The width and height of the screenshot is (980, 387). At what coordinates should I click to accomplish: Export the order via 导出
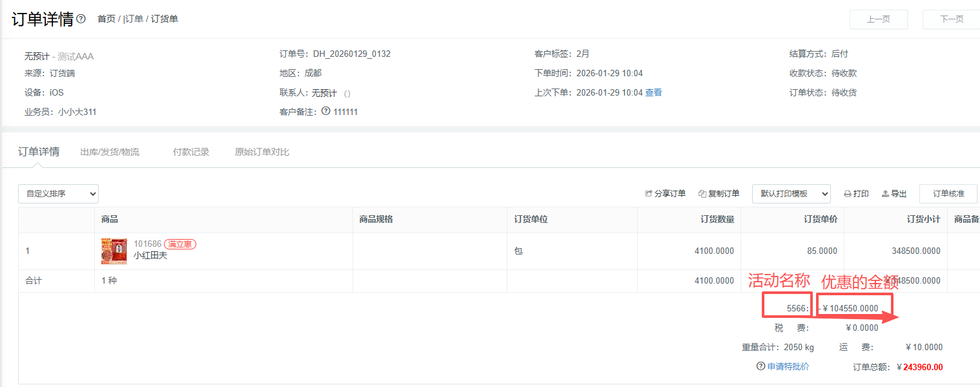coord(893,194)
